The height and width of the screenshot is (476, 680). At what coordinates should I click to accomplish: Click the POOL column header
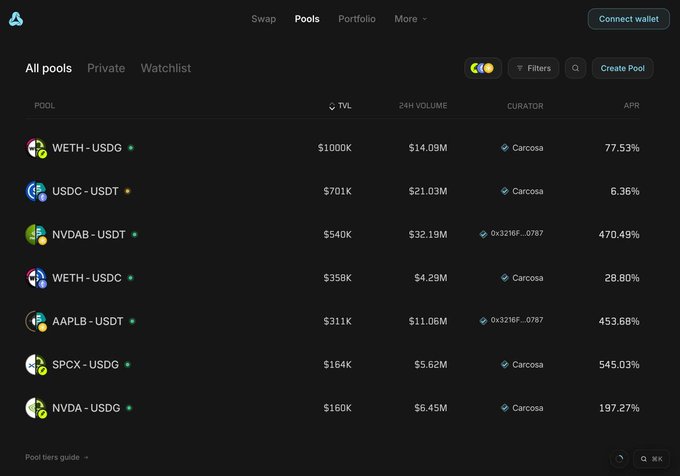pyautogui.click(x=45, y=106)
